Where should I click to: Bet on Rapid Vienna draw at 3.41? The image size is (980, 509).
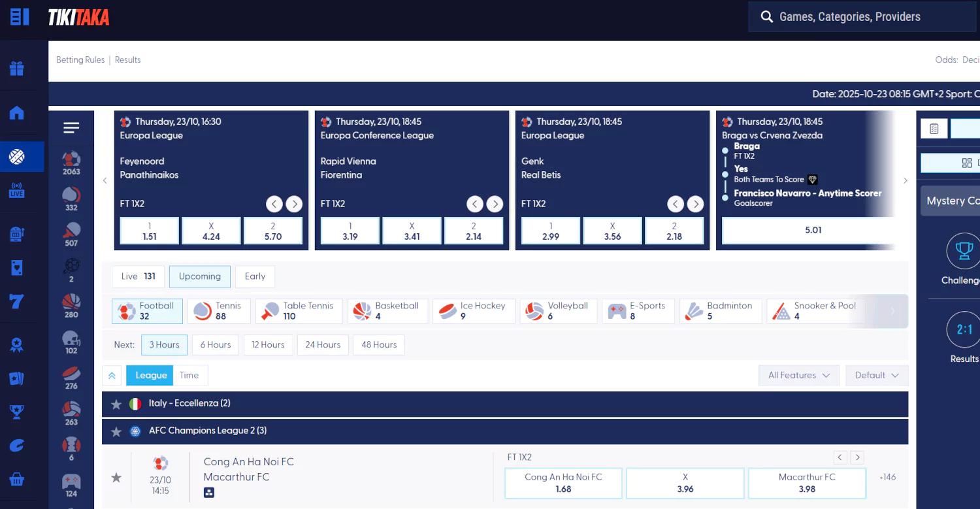[412, 231]
